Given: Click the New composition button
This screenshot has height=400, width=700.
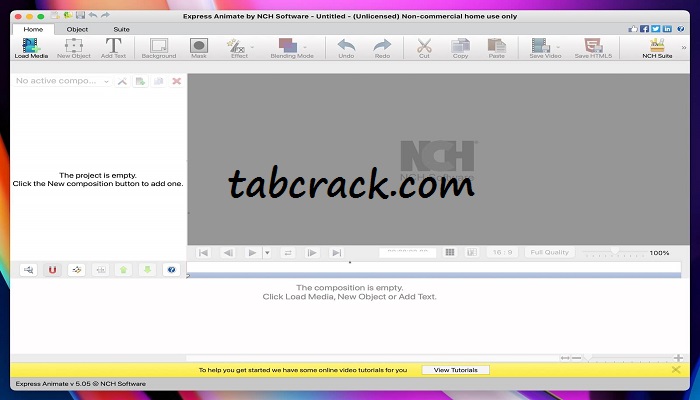Looking at the screenshot, I should (140, 81).
